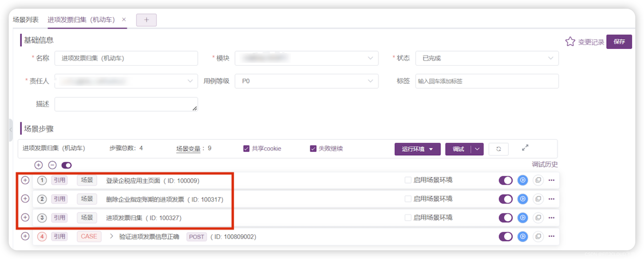Collapse the left side panel handle

pyautogui.click(x=11, y=130)
